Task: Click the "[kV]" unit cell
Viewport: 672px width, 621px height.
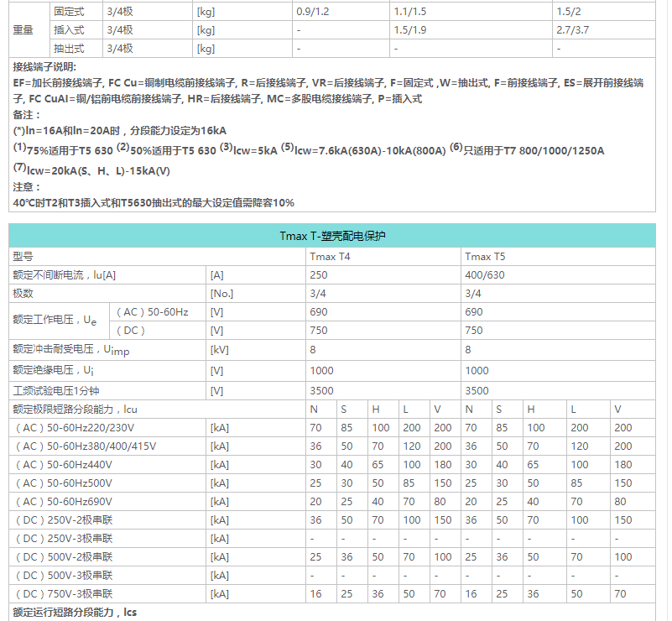Action: pos(219,350)
